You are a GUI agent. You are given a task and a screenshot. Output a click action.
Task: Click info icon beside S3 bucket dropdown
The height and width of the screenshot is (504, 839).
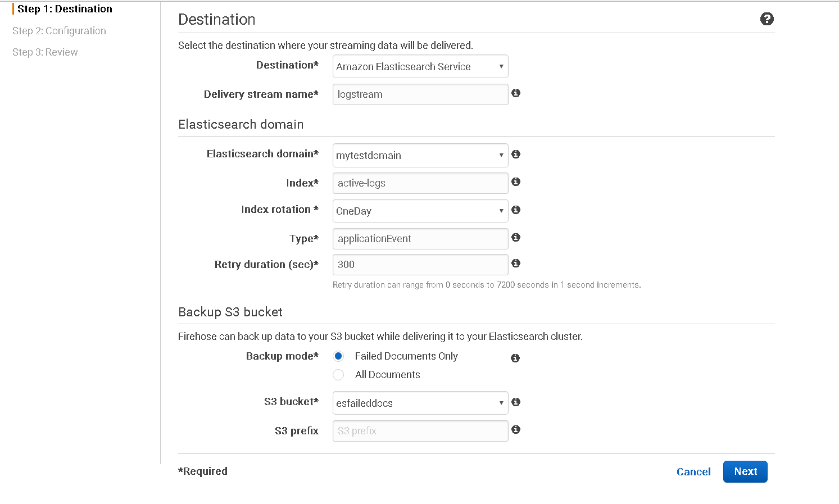[516, 402]
